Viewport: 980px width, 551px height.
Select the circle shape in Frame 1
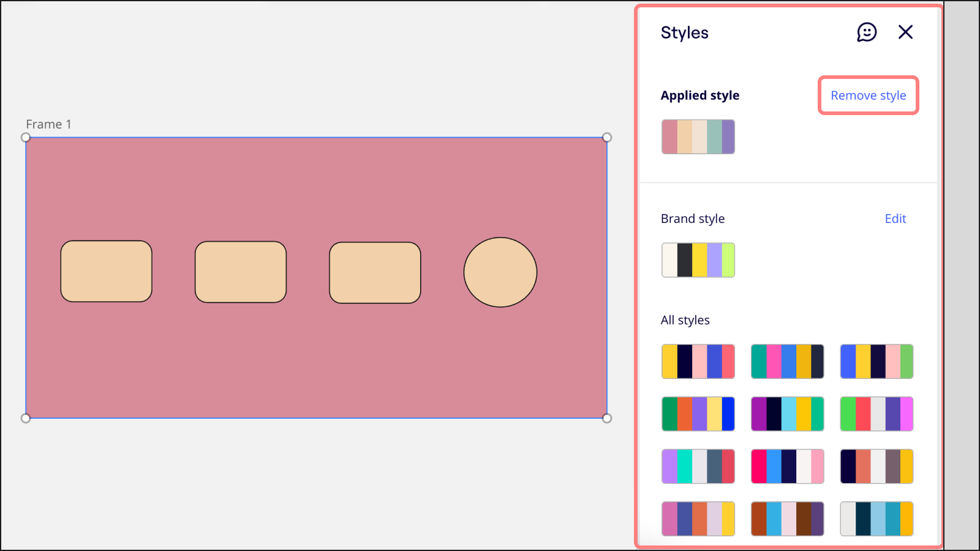(x=500, y=272)
